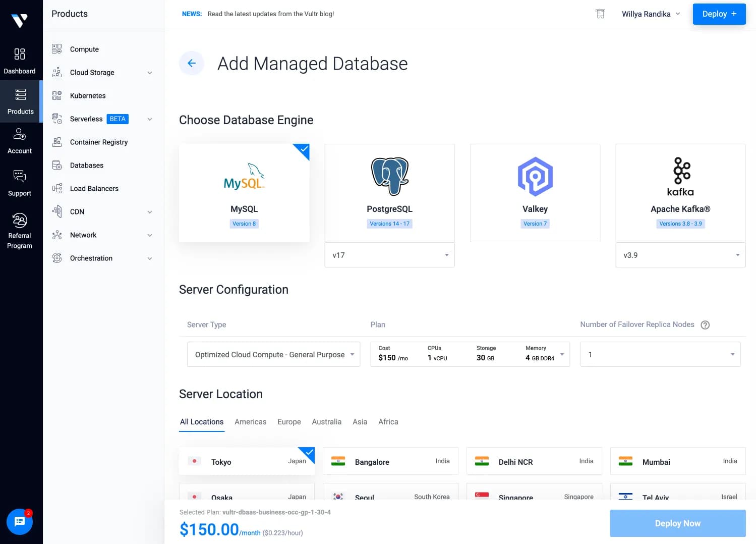Open the Dashboard icon in sidebar
The width and height of the screenshot is (756, 544).
pos(20,55)
